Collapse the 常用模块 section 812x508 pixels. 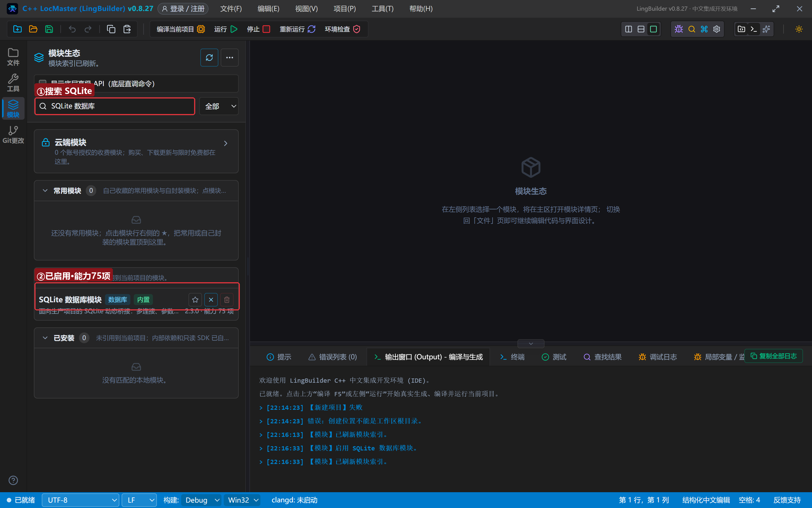click(x=45, y=191)
